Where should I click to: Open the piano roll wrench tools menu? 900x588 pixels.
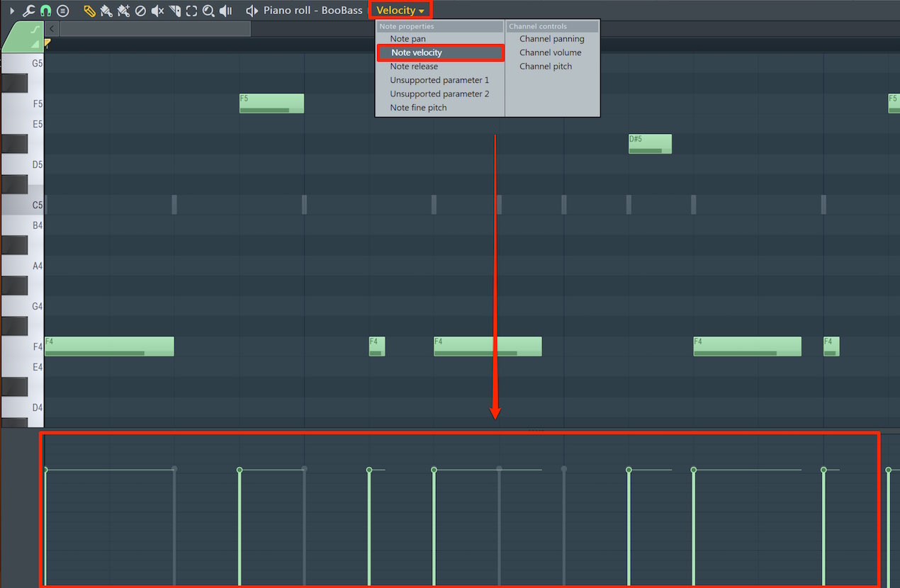tap(29, 11)
